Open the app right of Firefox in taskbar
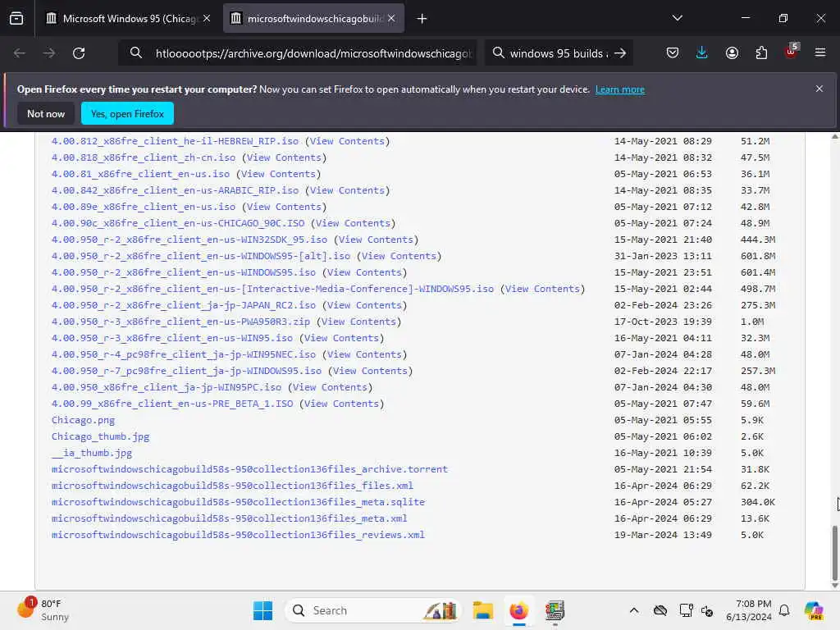The image size is (840, 630). point(555,610)
